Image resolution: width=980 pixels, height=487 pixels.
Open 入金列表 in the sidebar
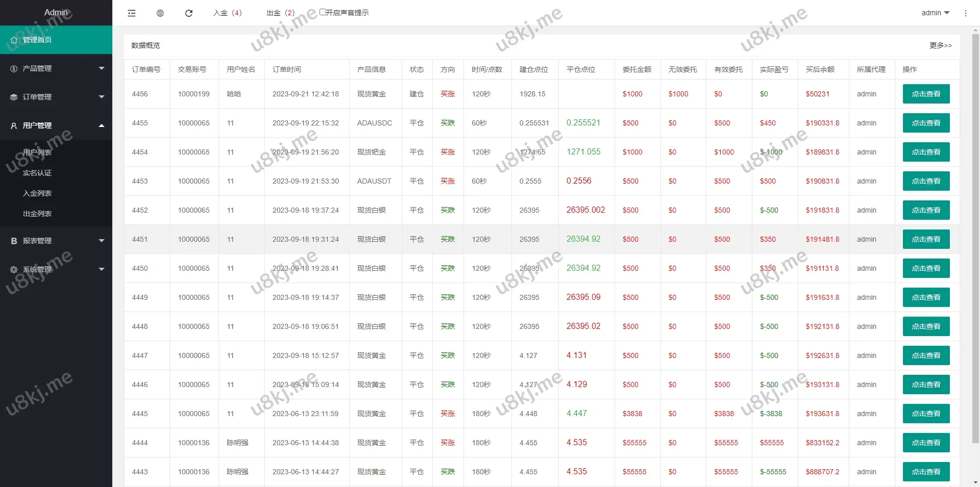pyautogui.click(x=37, y=193)
